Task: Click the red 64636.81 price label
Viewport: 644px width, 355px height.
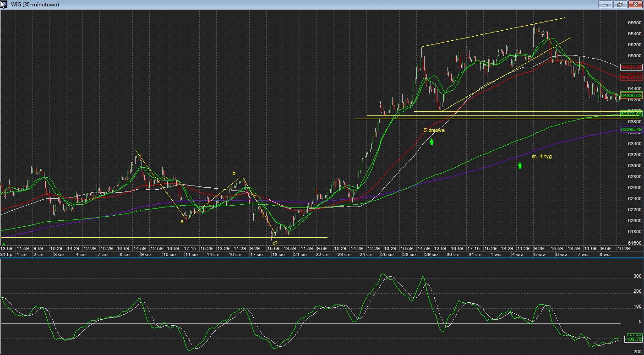Action: [631, 77]
